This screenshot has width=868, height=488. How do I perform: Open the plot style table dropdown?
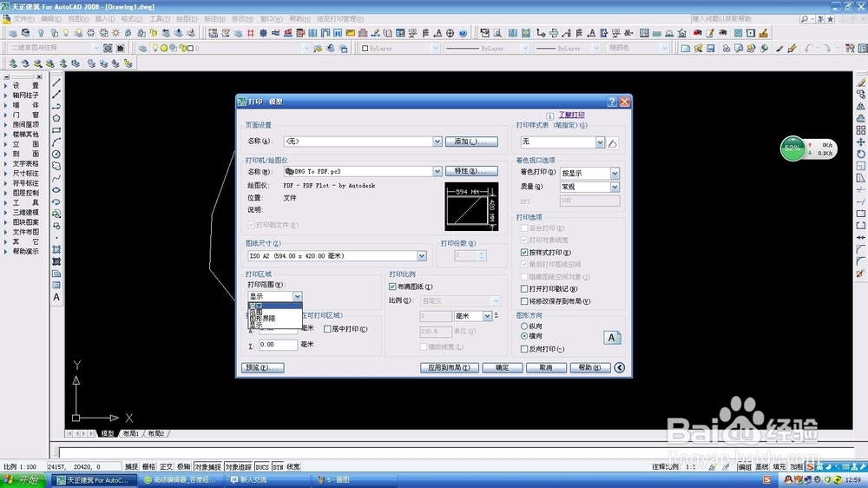pos(600,142)
